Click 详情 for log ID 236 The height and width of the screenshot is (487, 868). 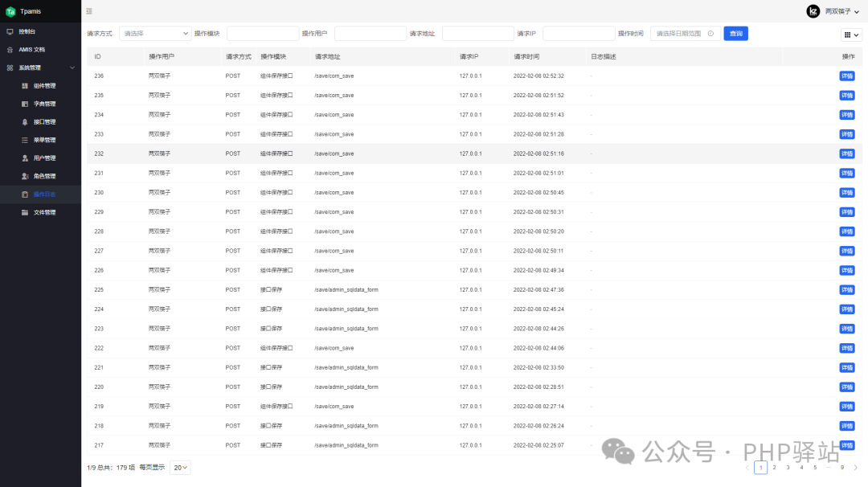[847, 76]
